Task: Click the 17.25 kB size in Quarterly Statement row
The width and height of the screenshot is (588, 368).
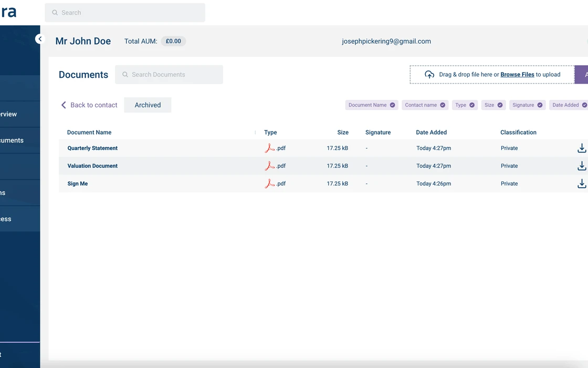Action: click(338, 148)
